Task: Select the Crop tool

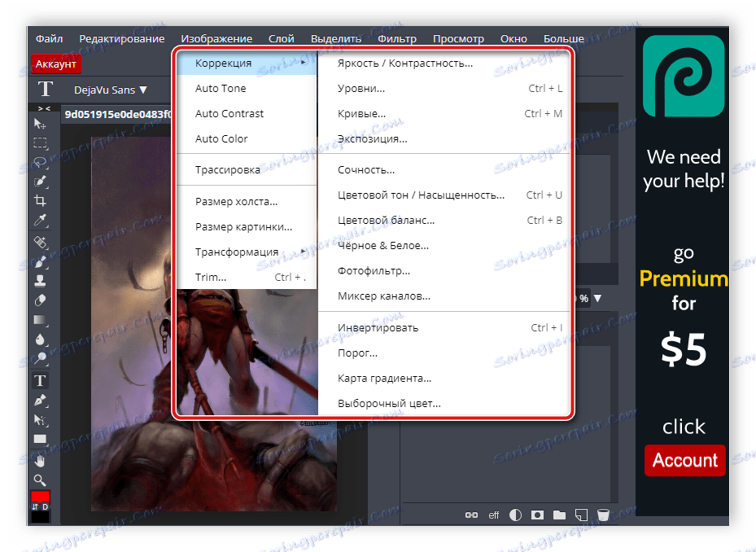Action: (x=40, y=201)
